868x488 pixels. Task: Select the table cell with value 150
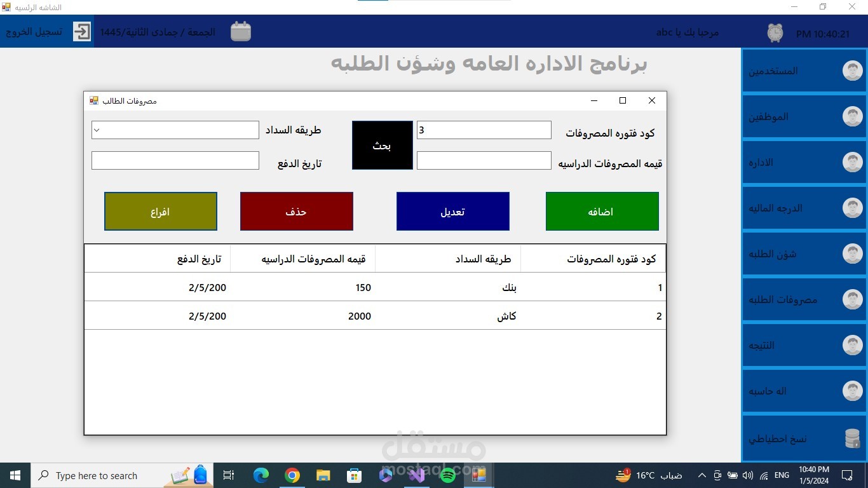click(302, 287)
